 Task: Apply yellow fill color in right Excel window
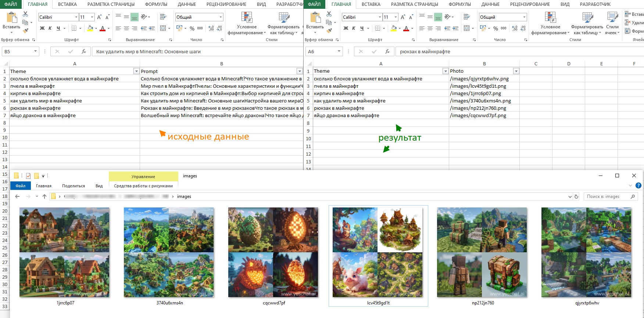tap(394, 28)
